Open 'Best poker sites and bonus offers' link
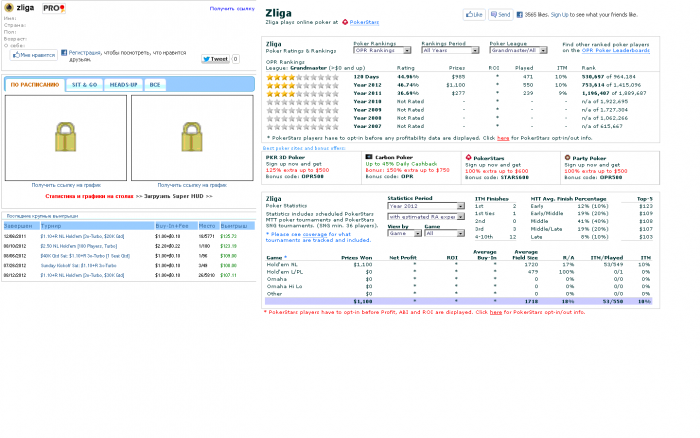 304,148
